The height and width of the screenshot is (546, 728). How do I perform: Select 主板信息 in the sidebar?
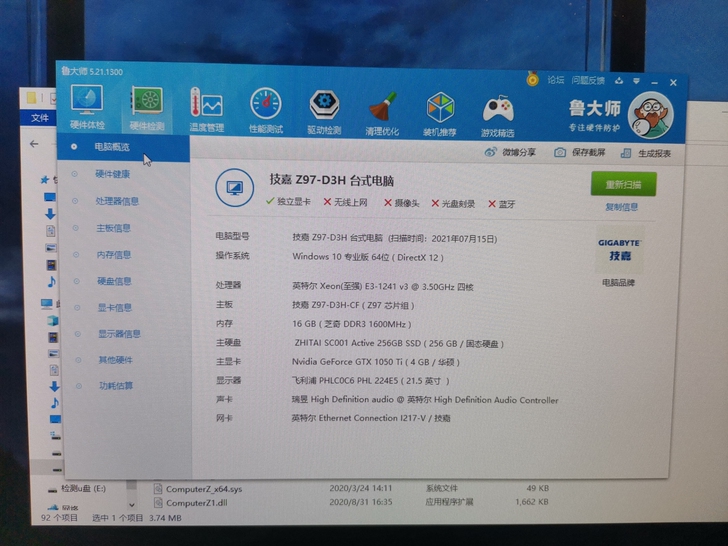pos(113,228)
